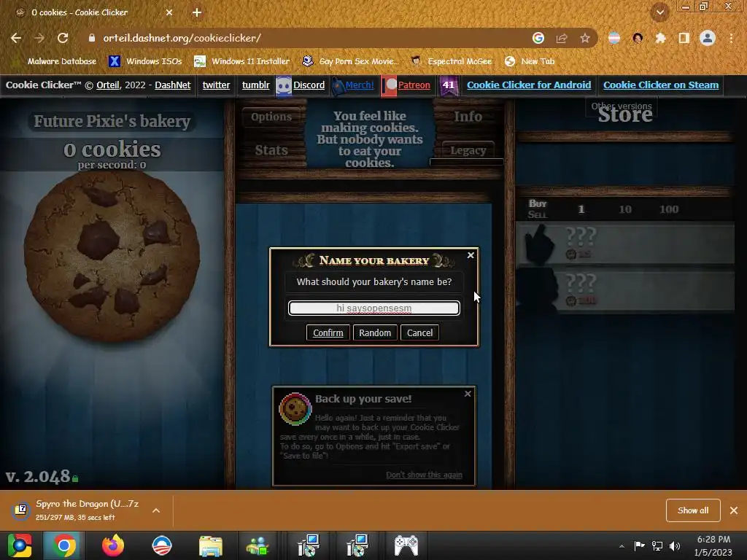The image size is (747, 560).
Task: Click share page icon in address bar
Action: [562, 38]
